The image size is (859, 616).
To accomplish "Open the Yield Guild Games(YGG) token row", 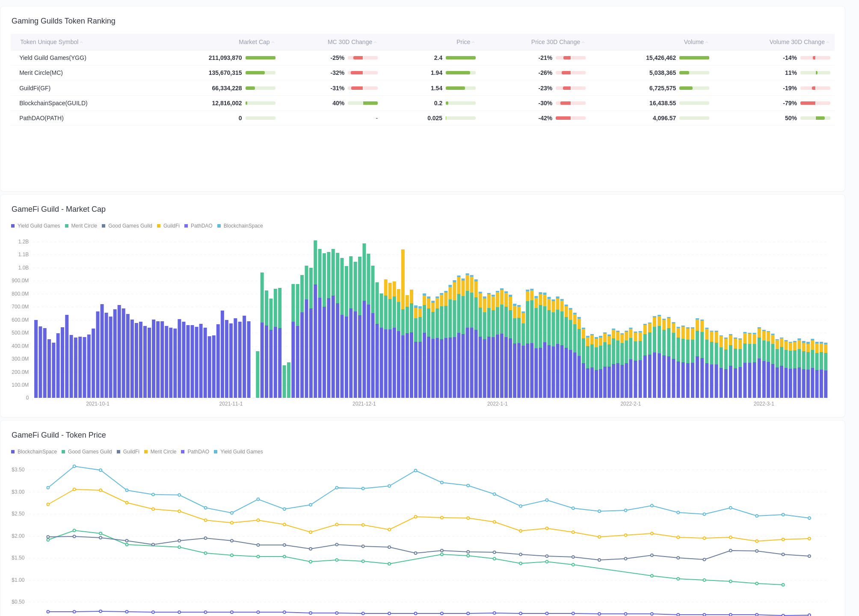I will pyautogui.click(x=52, y=58).
